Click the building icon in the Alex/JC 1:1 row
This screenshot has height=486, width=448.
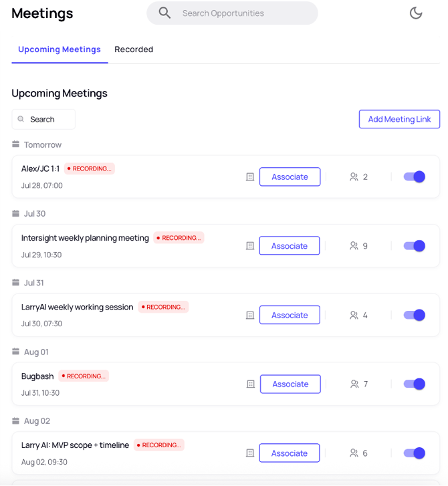click(250, 177)
